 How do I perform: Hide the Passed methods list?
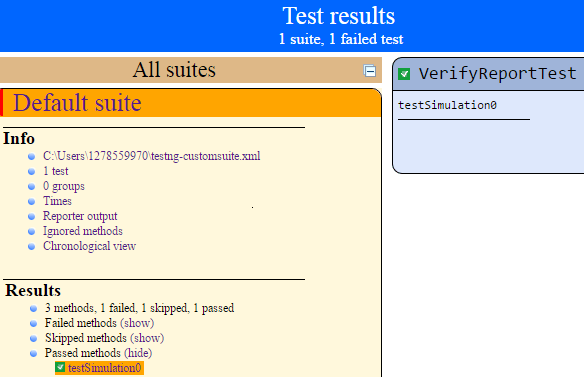[x=138, y=353]
